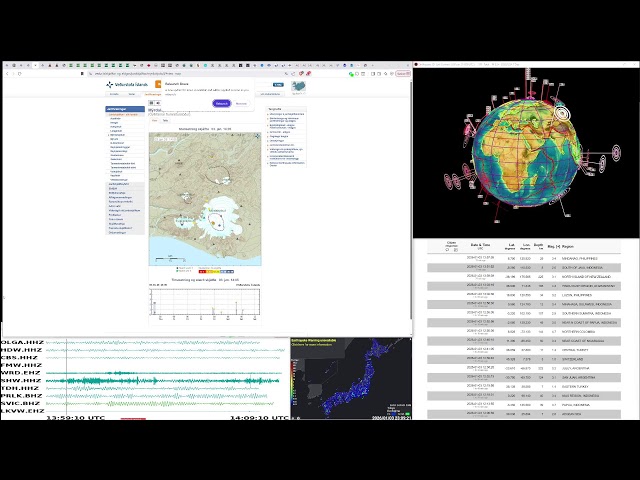Select the CENTRAL TURKEY row
The image size is (640, 480).
(x=524, y=350)
